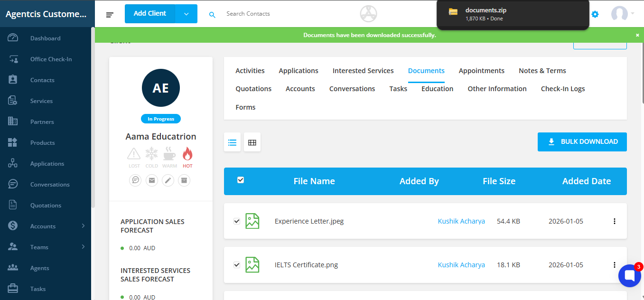Open Add Client dropdown arrow
Viewport: 644px width, 300px height.
click(x=186, y=14)
